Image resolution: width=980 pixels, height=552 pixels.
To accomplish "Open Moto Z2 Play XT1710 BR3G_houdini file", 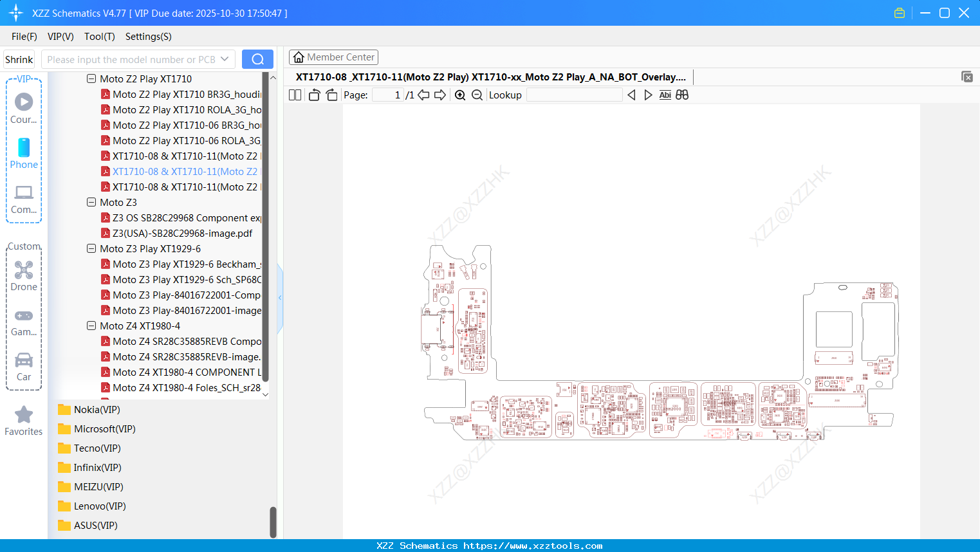I will [181, 94].
